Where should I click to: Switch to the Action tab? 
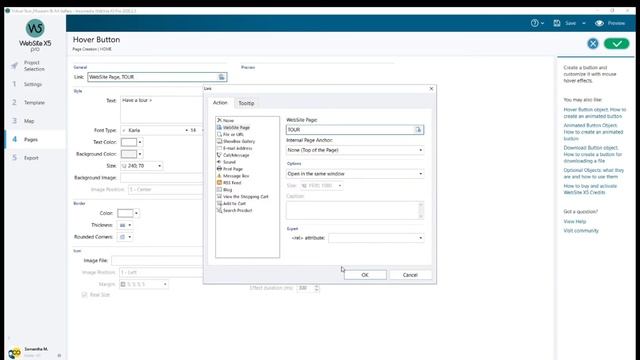pos(220,103)
